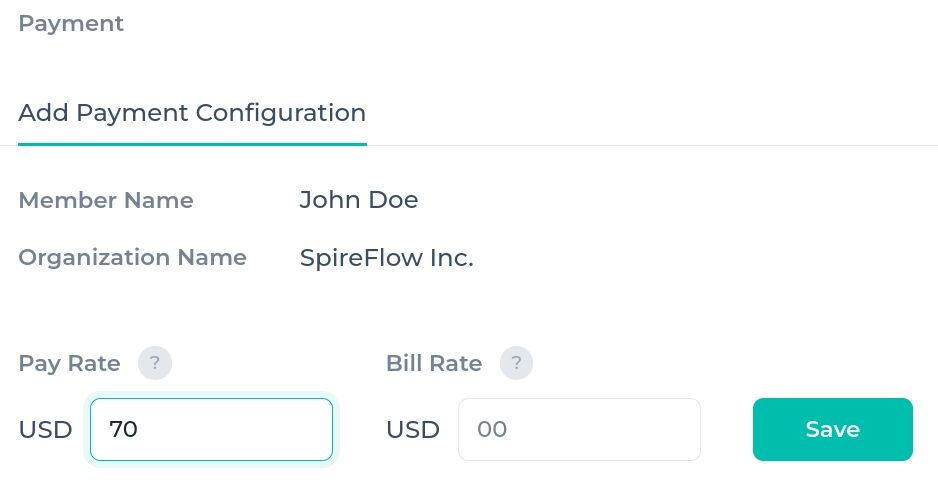This screenshot has width=938, height=492.
Task: Select the SpireFlow Inc. organization text
Action: point(386,258)
